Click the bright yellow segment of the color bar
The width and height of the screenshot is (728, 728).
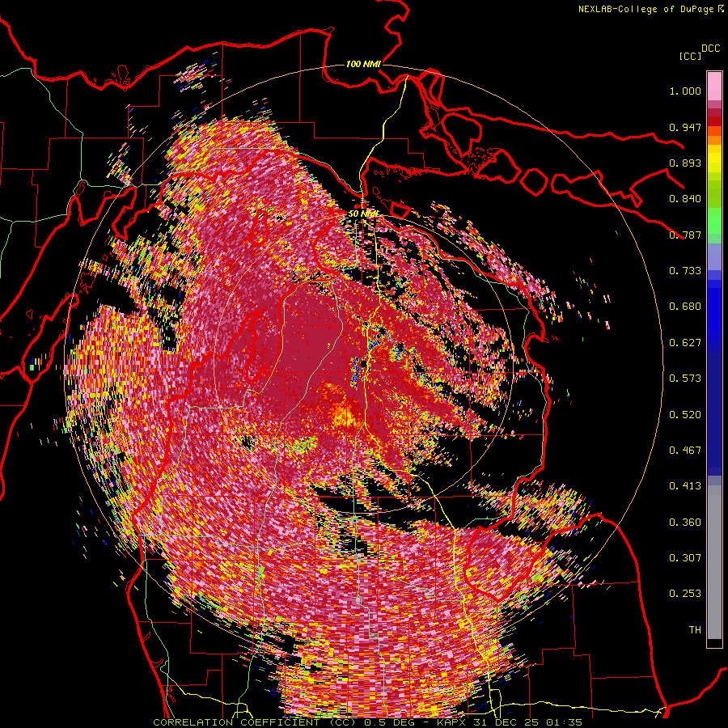click(714, 159)
